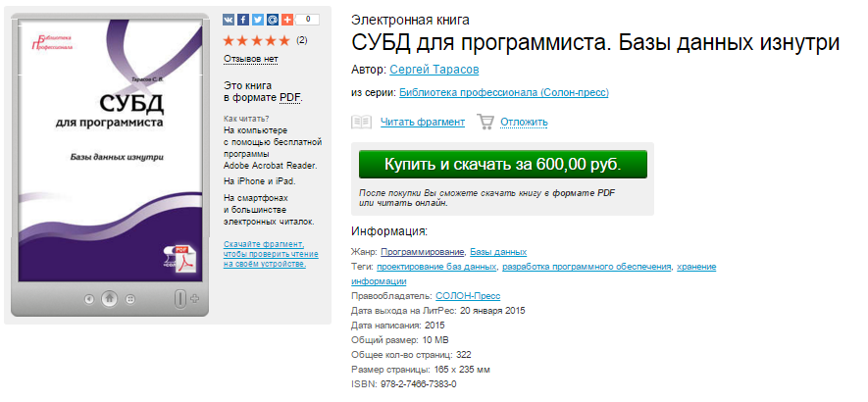Open the 'Отзывов нет' reviews link
868x402 pixels.
251,59
